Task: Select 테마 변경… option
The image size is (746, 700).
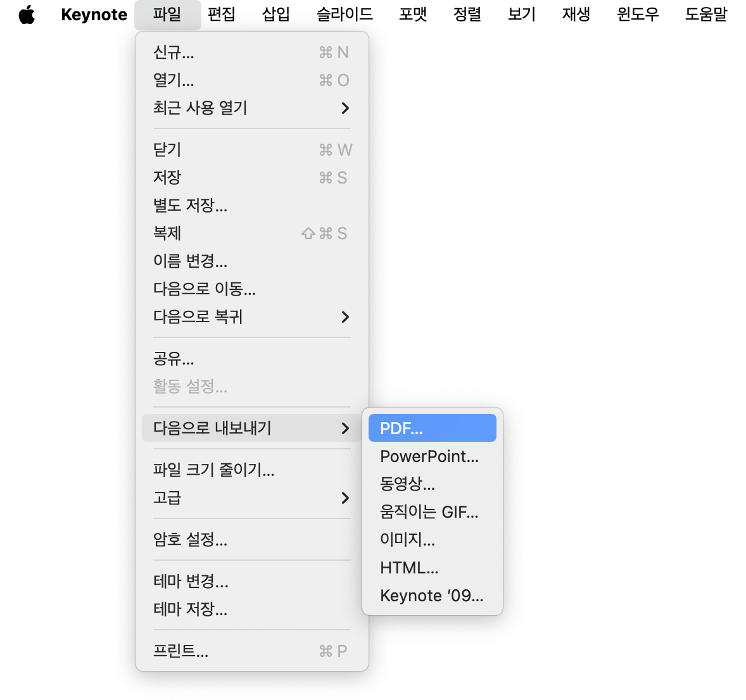Action: (251, 581)
